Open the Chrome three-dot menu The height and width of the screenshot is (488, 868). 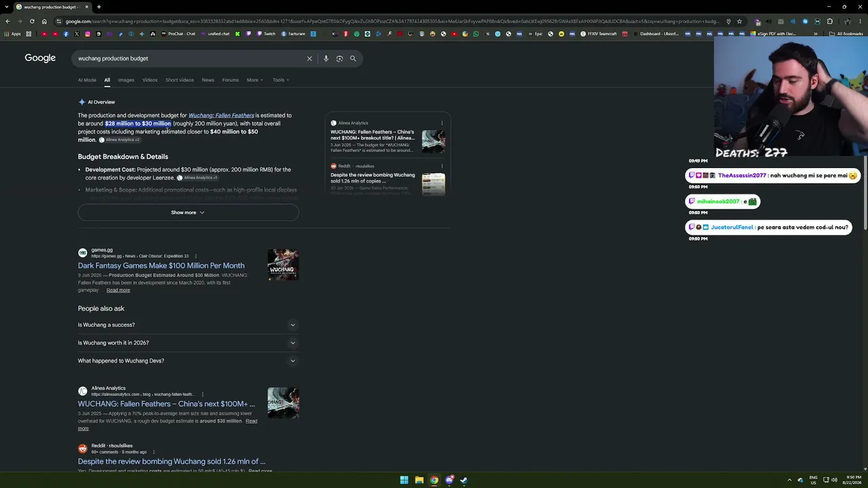860,21
